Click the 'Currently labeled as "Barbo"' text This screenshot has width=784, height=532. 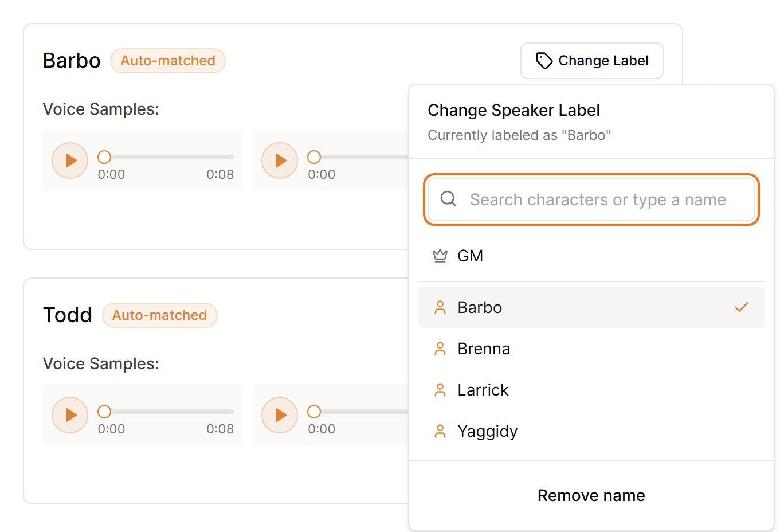click(x=519, y=135)
